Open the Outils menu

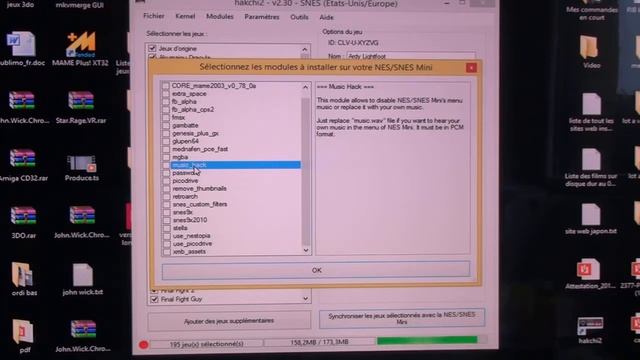[299, 17]
